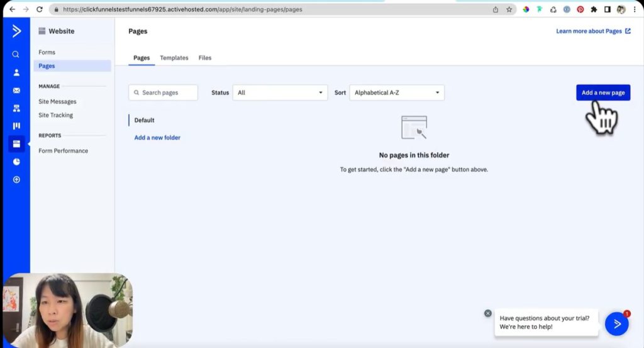Click the ActiveCampaign logo in sidebar

(x=16, y=31)
